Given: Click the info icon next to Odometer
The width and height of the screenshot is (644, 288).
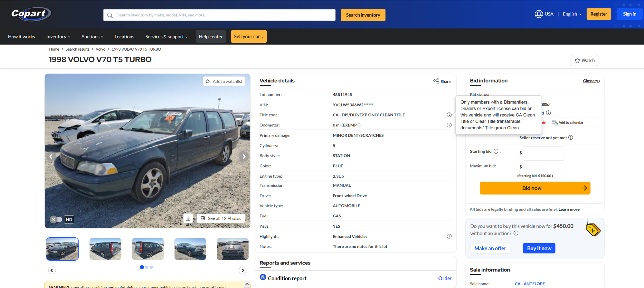Looking at the screenshot, I should click(x=449, y=125).
